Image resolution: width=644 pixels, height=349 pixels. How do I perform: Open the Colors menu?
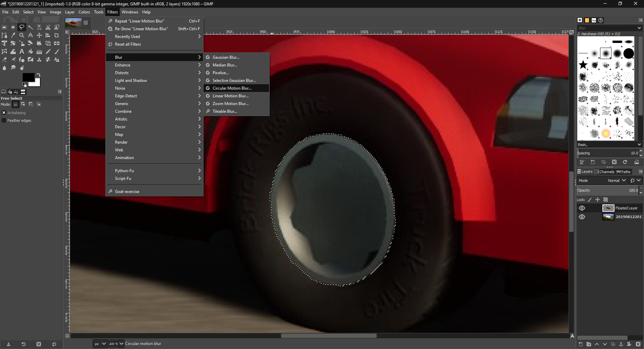[x=84, y=12]
